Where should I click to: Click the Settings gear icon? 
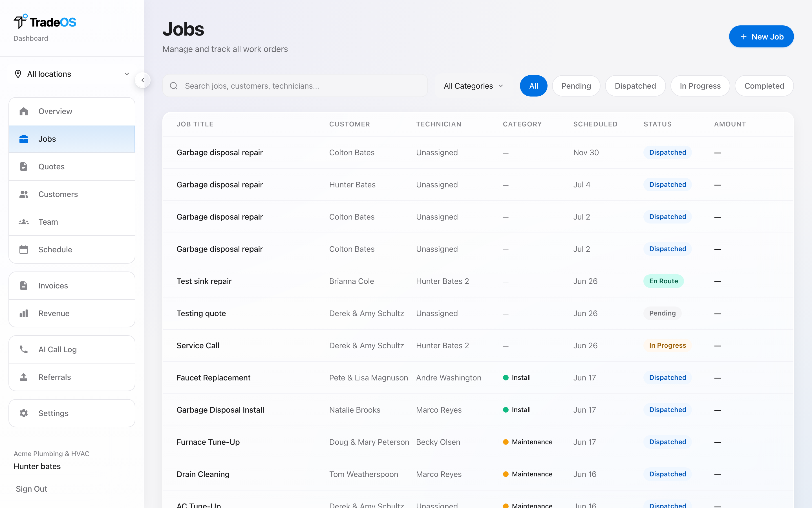pyautogui.click(x=23, y=413)
